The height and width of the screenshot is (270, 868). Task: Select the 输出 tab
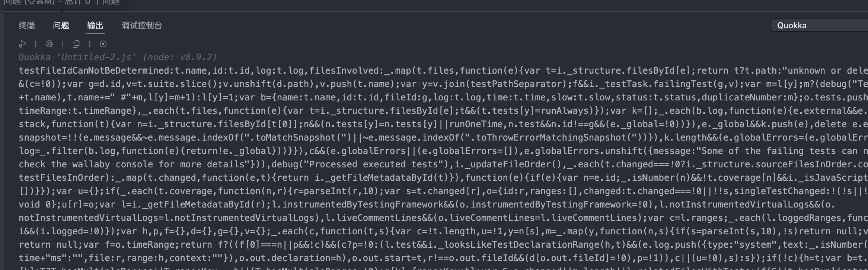tap(95, 25)
